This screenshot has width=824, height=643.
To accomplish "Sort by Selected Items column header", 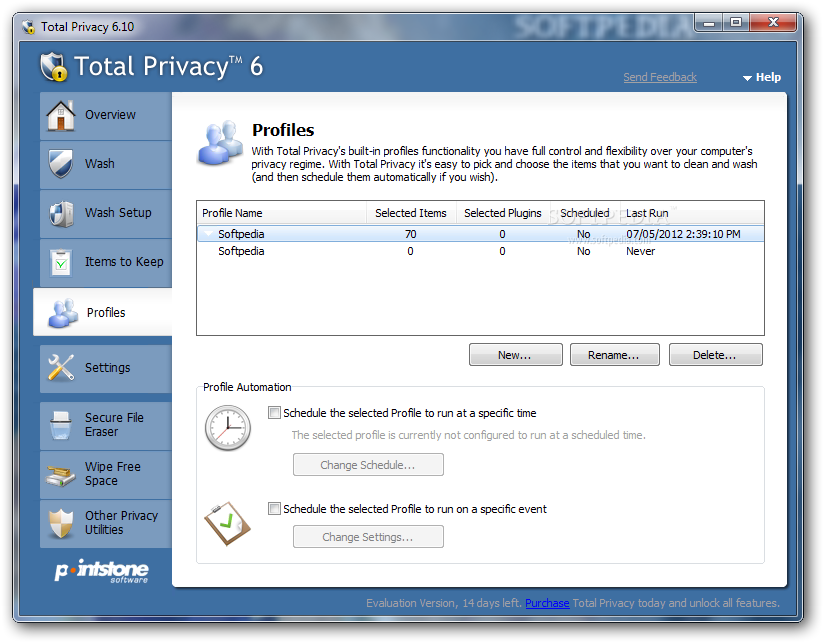I will (x=411, y=213).
